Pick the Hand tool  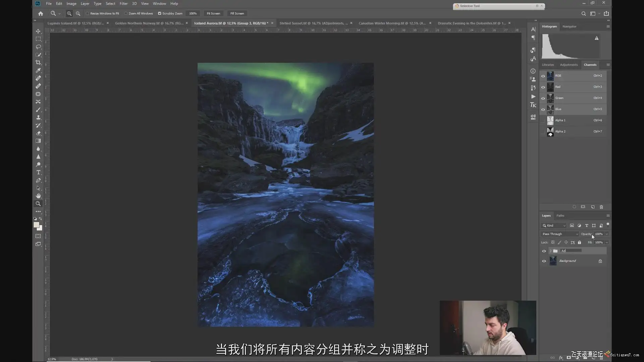pos(38,196)
